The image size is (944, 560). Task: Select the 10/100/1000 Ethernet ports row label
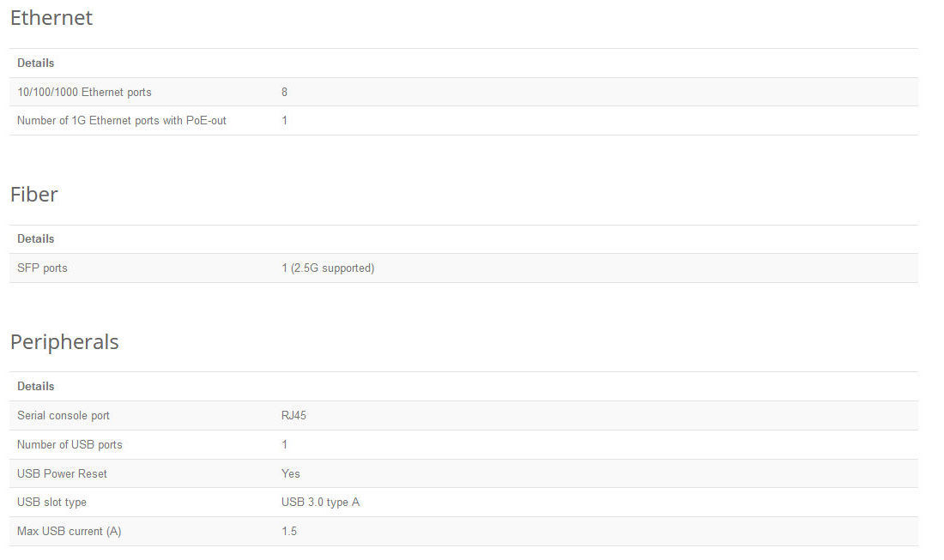point(84,92)
